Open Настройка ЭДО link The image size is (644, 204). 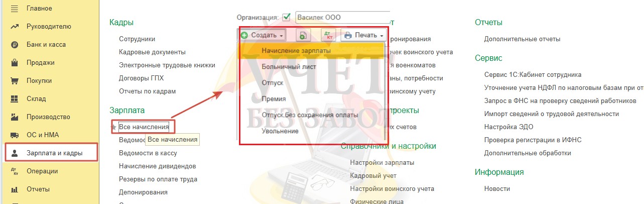[x=508, y=127]
